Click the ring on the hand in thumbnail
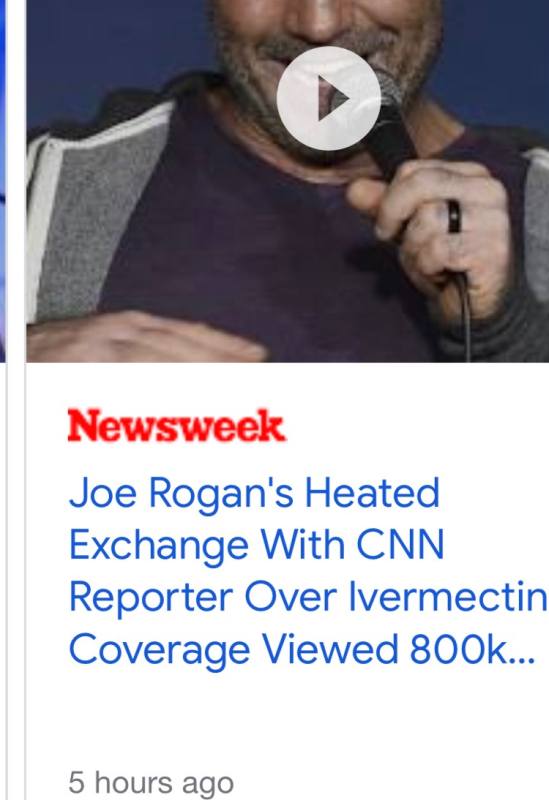 coord(454,216)
